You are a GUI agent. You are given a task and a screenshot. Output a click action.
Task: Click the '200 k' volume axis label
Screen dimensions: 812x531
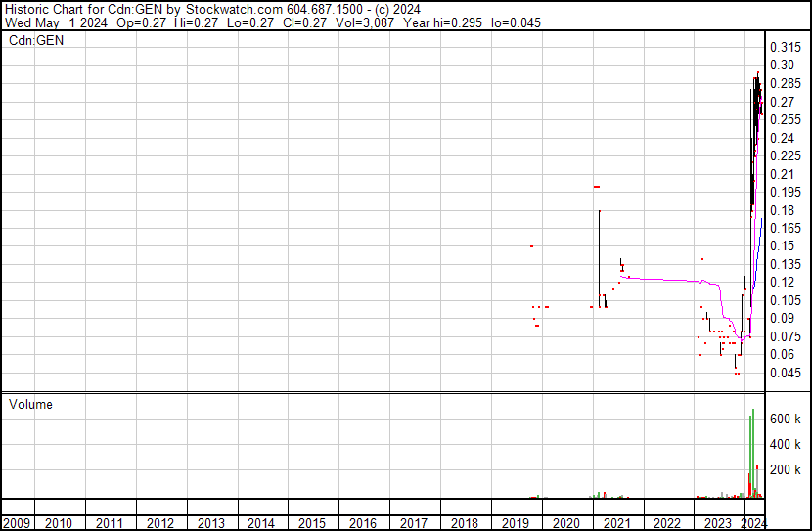[x=786, y=469]
